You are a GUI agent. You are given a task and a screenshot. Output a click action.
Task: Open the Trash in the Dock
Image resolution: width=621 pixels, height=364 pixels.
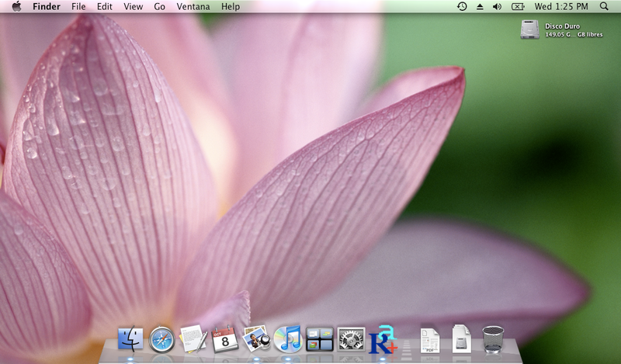pyautogui.click(x=493, y=339)
